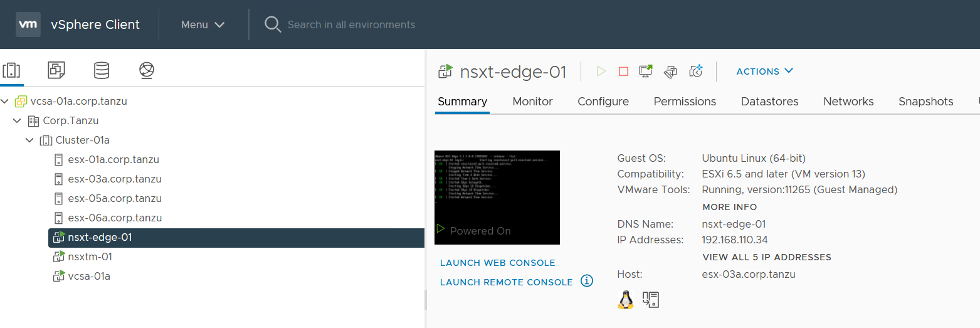Click the esx-01a host icon
The width and height of the screenshot is (980, 328).
tap(59, 159)
